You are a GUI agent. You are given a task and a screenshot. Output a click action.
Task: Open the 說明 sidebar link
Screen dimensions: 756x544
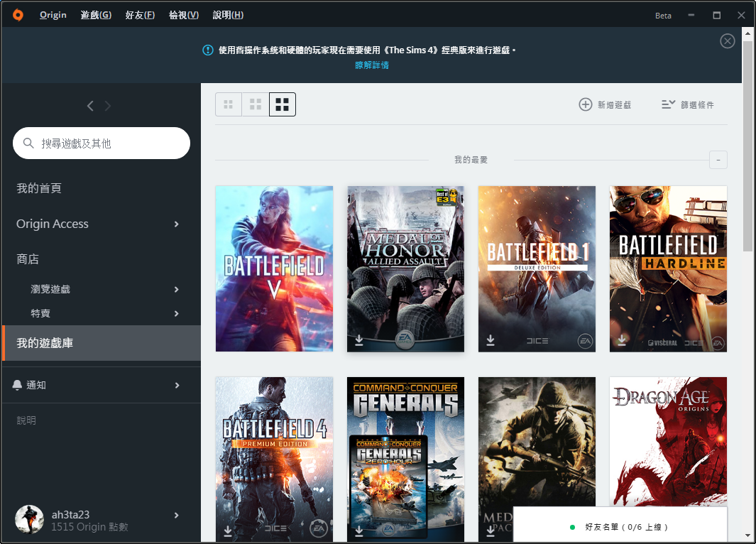pos(26,420)
